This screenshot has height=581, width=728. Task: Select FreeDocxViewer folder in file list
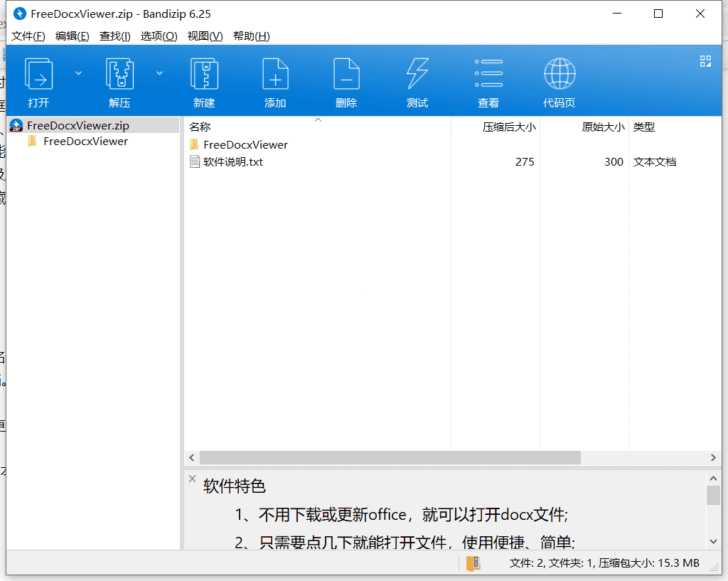245,145
